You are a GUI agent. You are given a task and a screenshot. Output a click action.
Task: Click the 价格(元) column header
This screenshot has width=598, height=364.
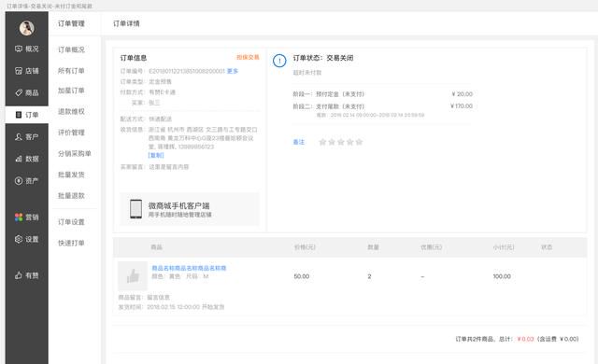305,247
